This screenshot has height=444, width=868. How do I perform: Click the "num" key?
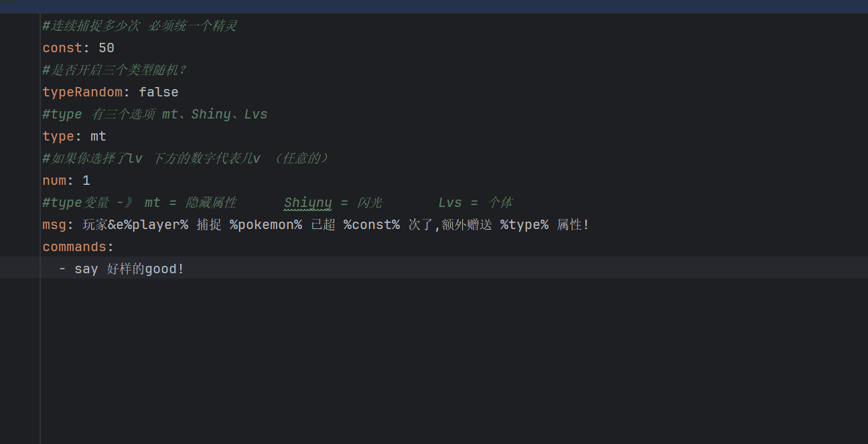pos(54,181)
